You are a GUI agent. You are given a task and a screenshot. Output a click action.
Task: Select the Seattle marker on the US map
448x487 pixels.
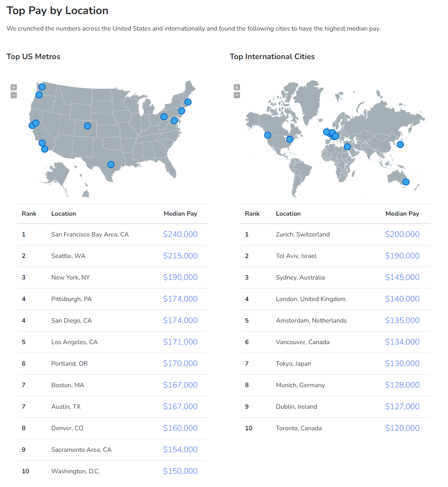point(42,87)
